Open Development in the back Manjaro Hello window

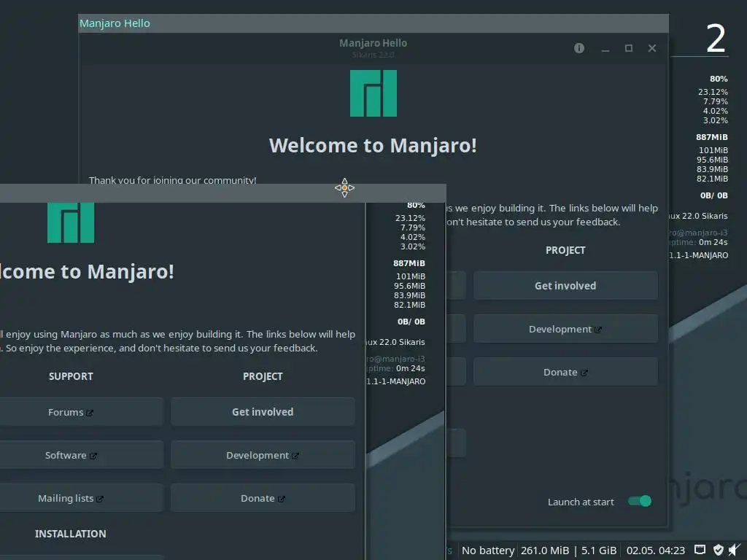pyautogui.click(x=565, y=329)
